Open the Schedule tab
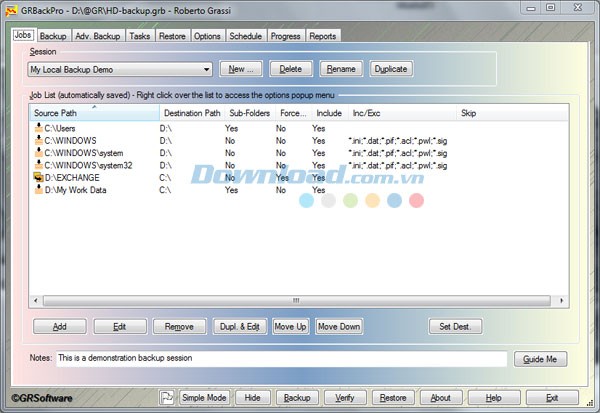Viewport: 600px width, 413px height. pos(246,36)
